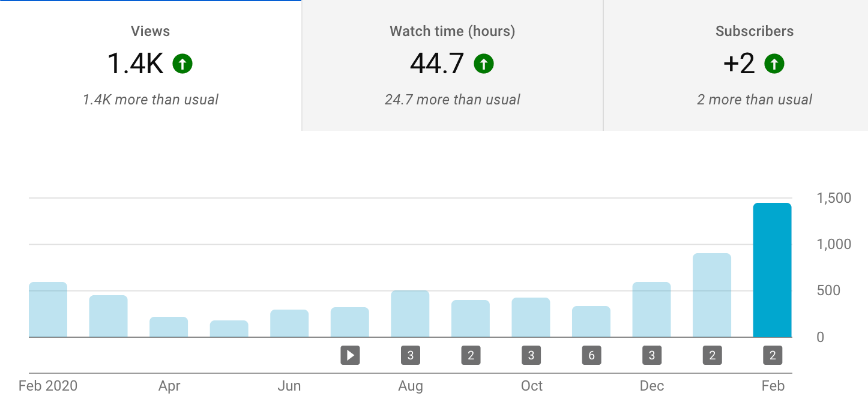Click the '1,500' y-axis value
The height and width of the screenshot is (396, 868).
pos(834,198)
